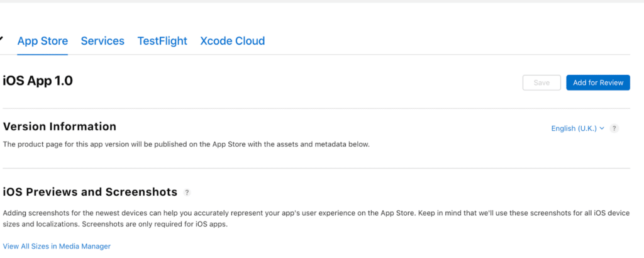
Task: Open View All Sizes in Media Manager link
Action: 57,247
